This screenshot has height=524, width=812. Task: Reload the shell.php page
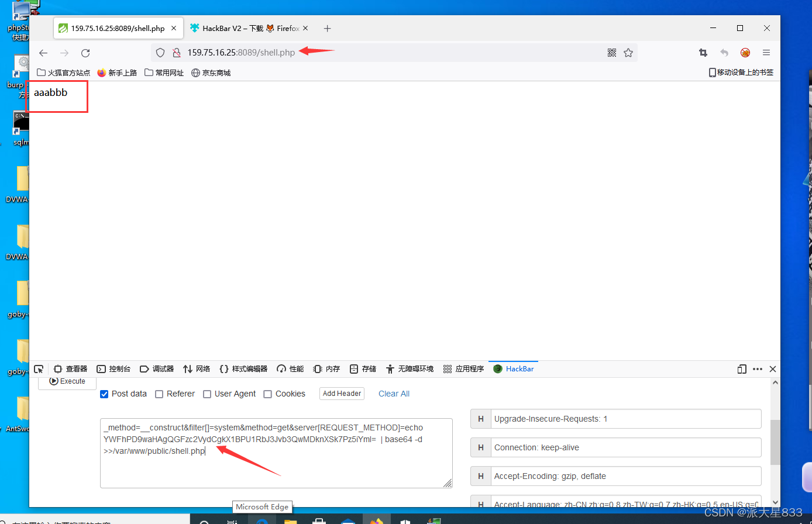tap(85, 53)
